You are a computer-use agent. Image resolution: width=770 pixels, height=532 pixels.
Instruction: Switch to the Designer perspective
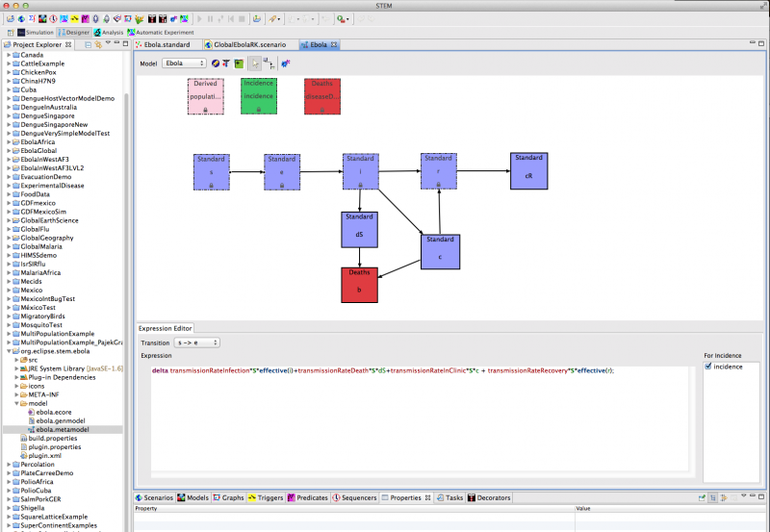(74, 33)
